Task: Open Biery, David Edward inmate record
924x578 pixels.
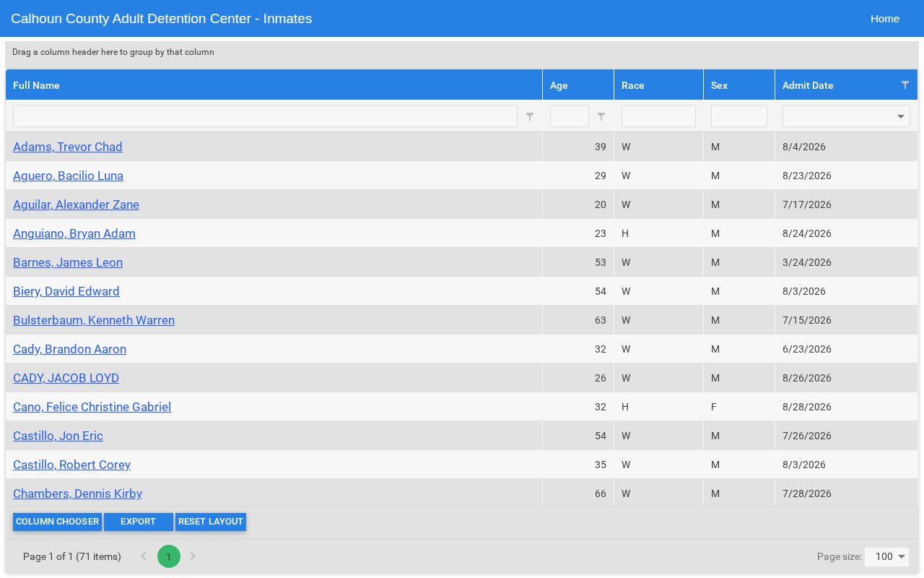Action: pyautogui.click(x=66, y=291)
